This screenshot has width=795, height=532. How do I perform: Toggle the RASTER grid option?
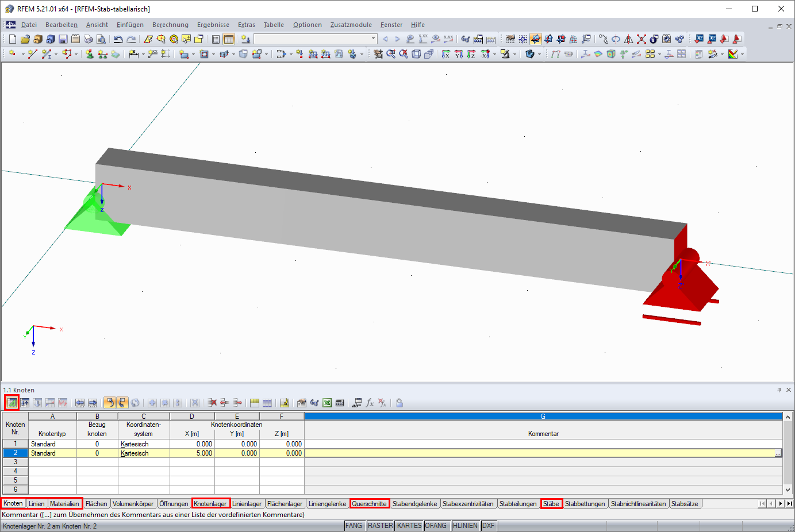coord(381,526)
